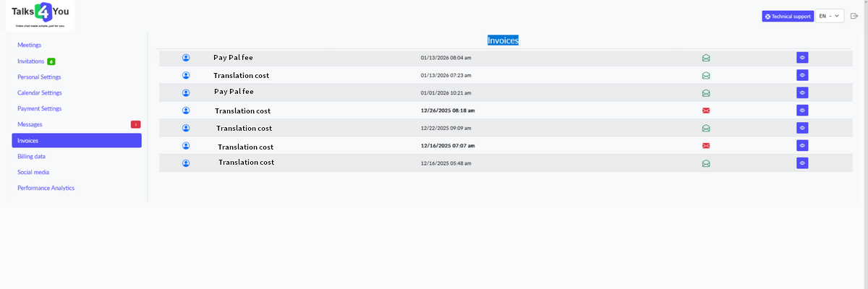Click the highlighted Invoices page heading
Viewport: 868px width, 289px height.
click(x=503, y=40)
